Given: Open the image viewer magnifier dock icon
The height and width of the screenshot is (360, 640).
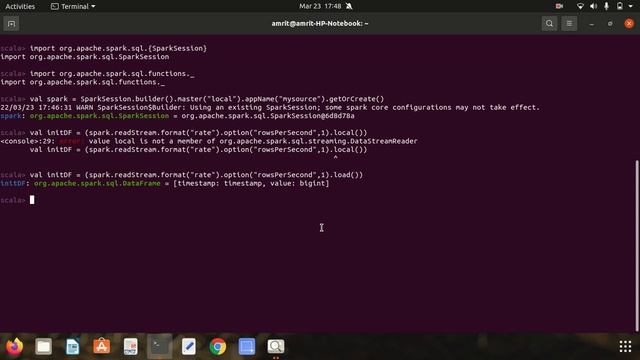Looking at the screenshot, I should tap(276, 347).
